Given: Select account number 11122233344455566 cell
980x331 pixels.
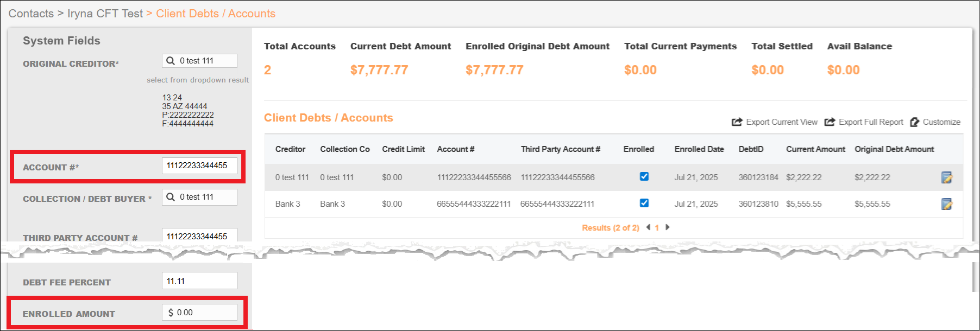Looking at the screenshot, I should tap(474, 177).
